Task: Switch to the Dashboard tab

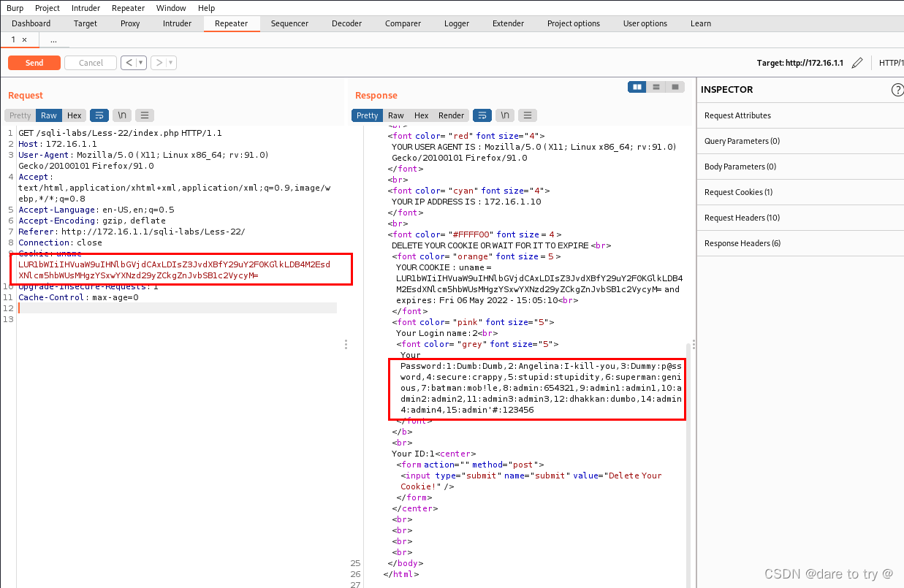Action: click(31, 23)
